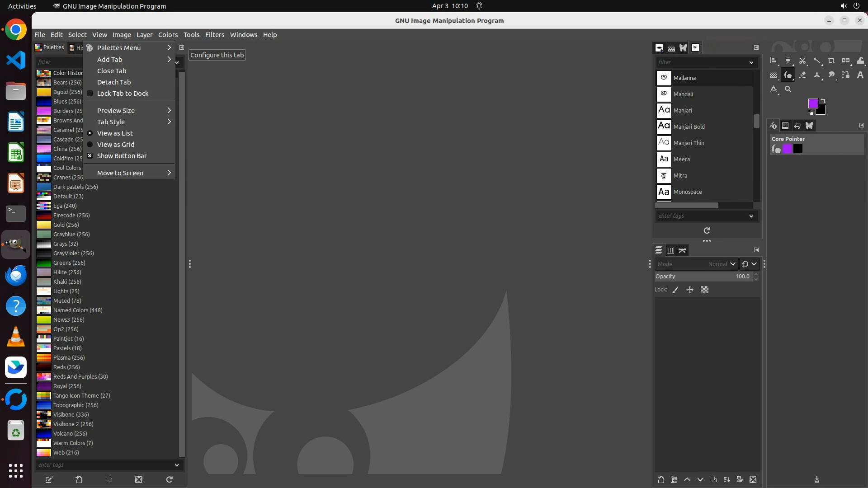This screenshot has width=868, height=488.
Task: Select Manjari Bold font in list
Action: 689,127
